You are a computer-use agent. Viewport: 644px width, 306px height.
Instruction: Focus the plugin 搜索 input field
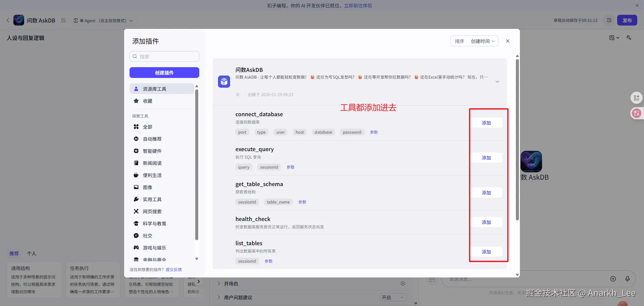[x=164, y=56]
